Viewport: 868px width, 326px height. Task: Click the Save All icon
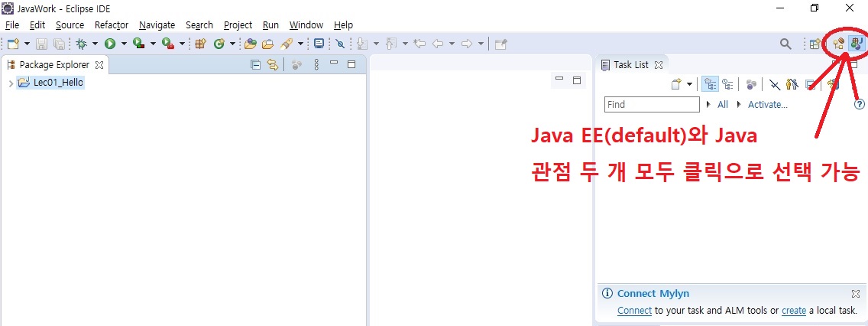click(60, 44)
